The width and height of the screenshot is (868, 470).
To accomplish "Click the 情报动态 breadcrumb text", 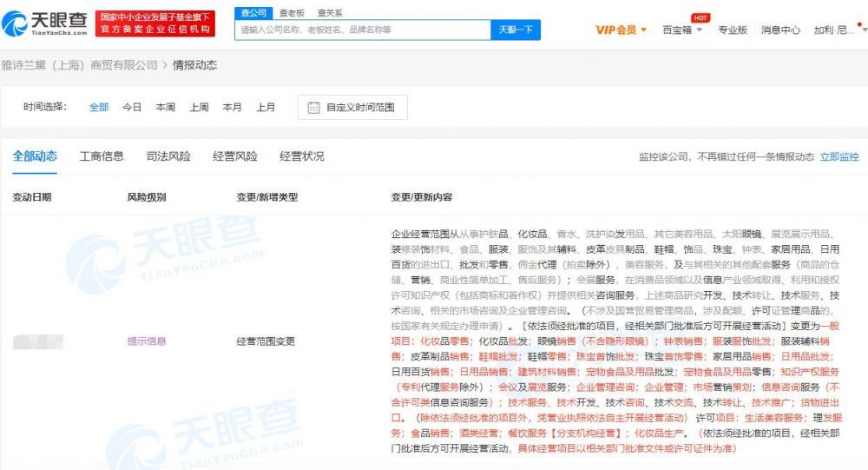I will [194, 65].
